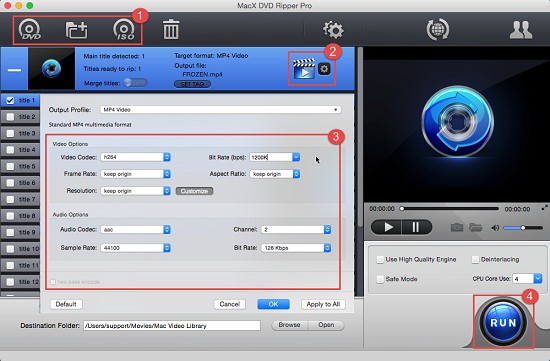The width and height of the screenshot is (550, 361).
Task: Open the video Bit Rate (bps) dropdown
Action: pos(296,157)
